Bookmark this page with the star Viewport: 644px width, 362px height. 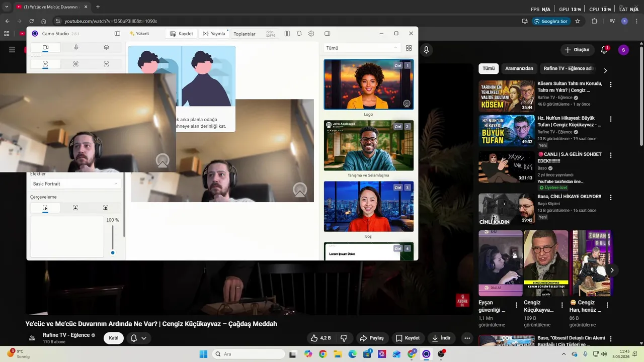(x=578, y=21)
